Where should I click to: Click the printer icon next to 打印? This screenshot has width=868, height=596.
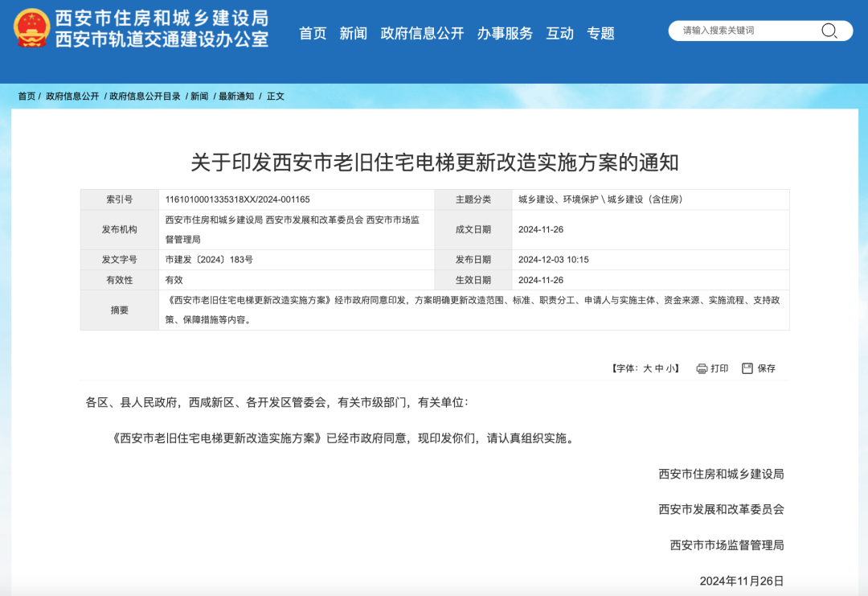coord(702,369)
